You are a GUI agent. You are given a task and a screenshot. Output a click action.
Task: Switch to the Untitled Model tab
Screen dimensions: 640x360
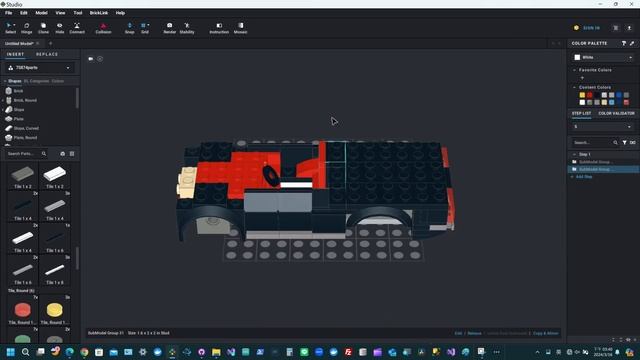tap(19, 43)
